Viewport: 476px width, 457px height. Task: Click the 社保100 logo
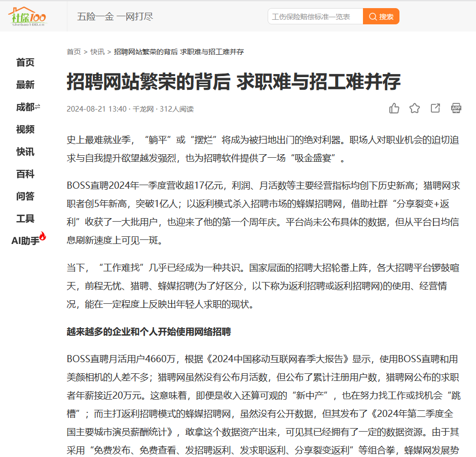27,16
